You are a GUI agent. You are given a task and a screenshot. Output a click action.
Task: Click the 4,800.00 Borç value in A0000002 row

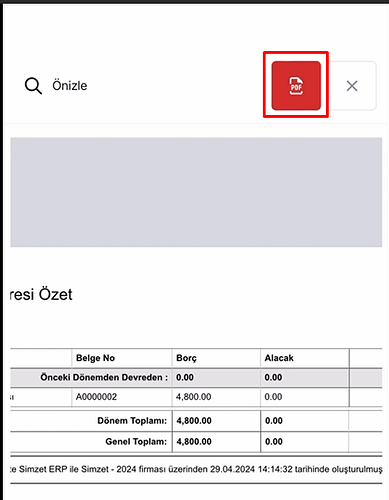pyautogui.click(x=193, y=397)
